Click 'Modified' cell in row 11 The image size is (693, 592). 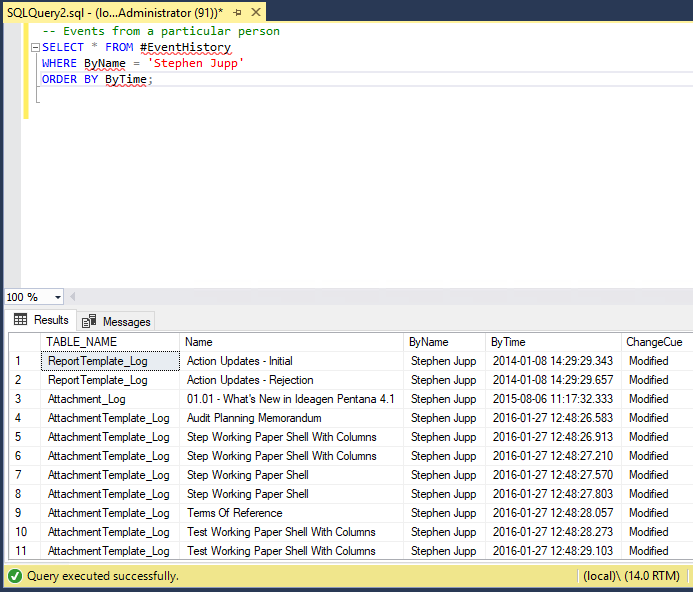coord(657,551)
